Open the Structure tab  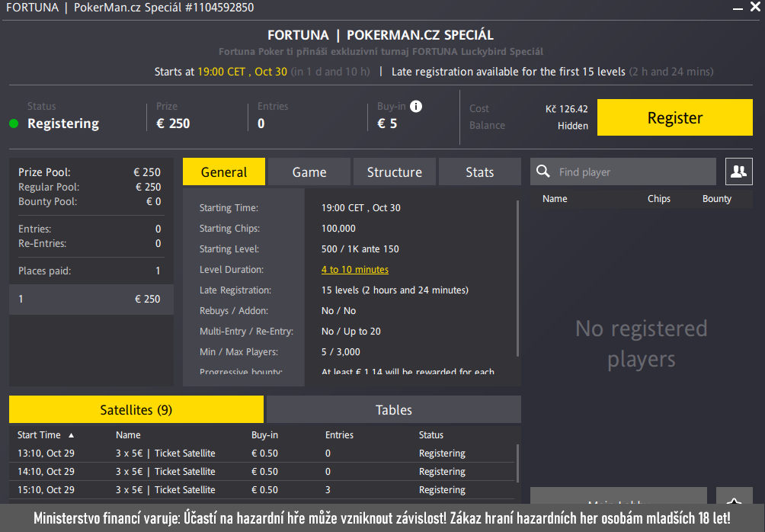(394, 171)
